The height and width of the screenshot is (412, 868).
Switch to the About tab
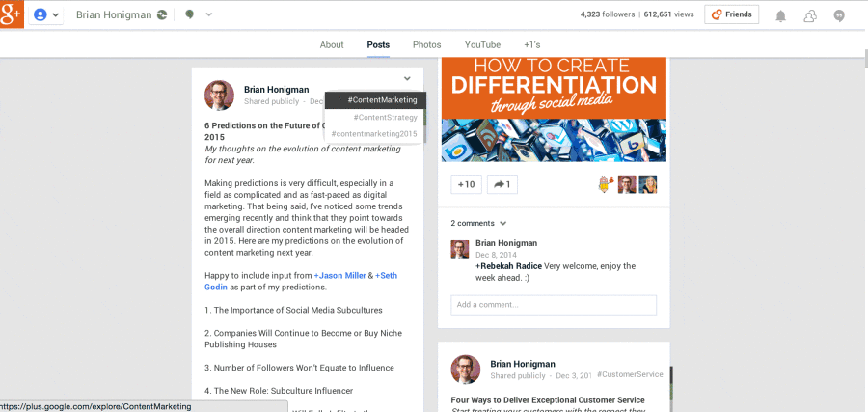(x=332, y=44)
